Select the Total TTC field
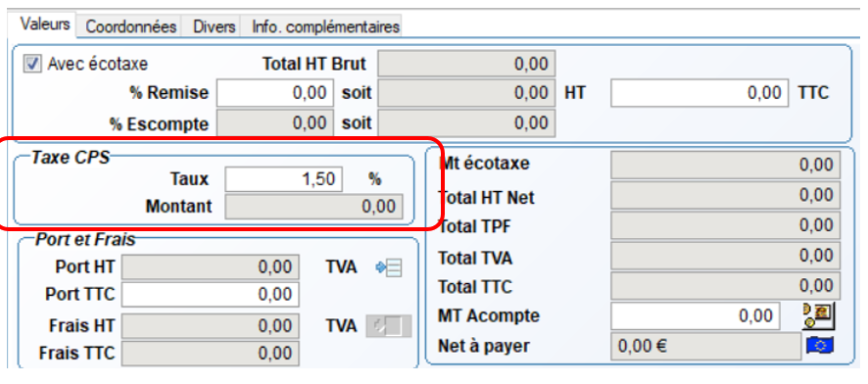Image resolution: width=868 pixels, height=384 pixels. (726, 286)
